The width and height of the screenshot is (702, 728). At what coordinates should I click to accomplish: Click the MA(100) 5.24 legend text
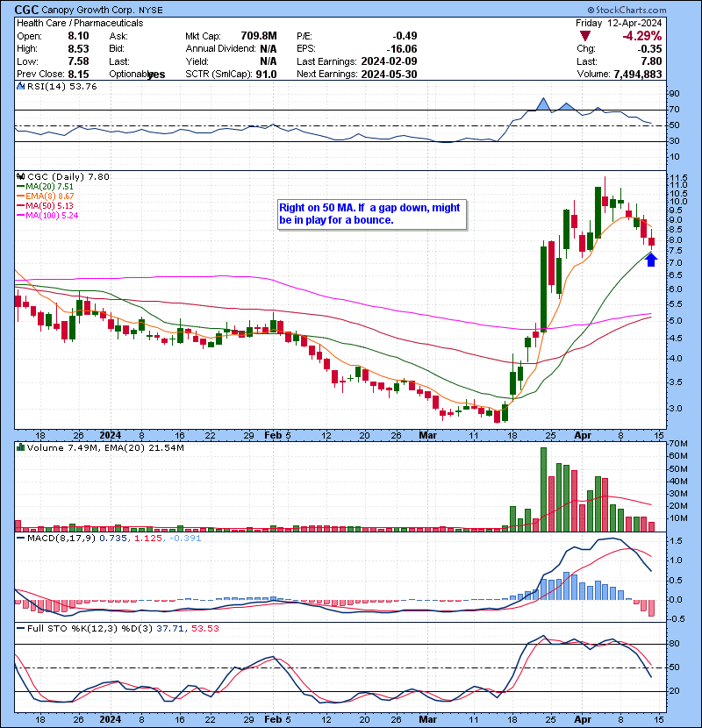[x=52, y=216]
